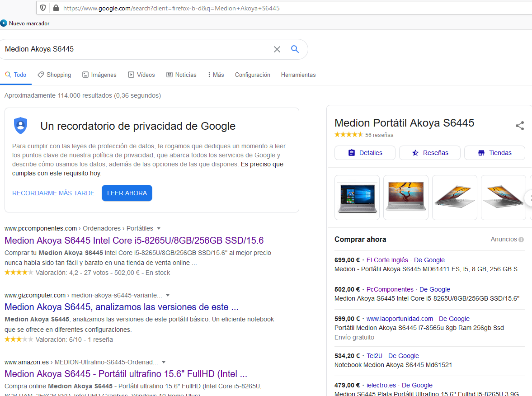The width and height of the screenshot is (532, 396).
Task: Open El Corte Inglés store link
Action: [387, 260]
